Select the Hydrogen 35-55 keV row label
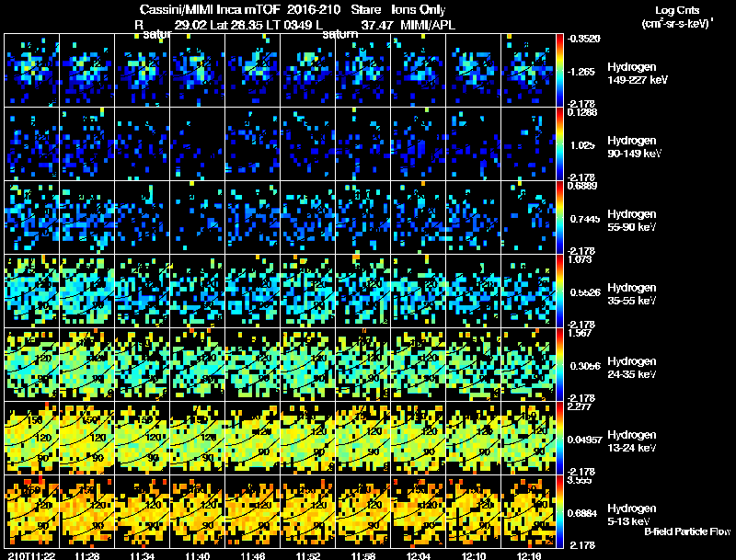The height and width of the screenshot is (560, 736). tap(631, 293)
